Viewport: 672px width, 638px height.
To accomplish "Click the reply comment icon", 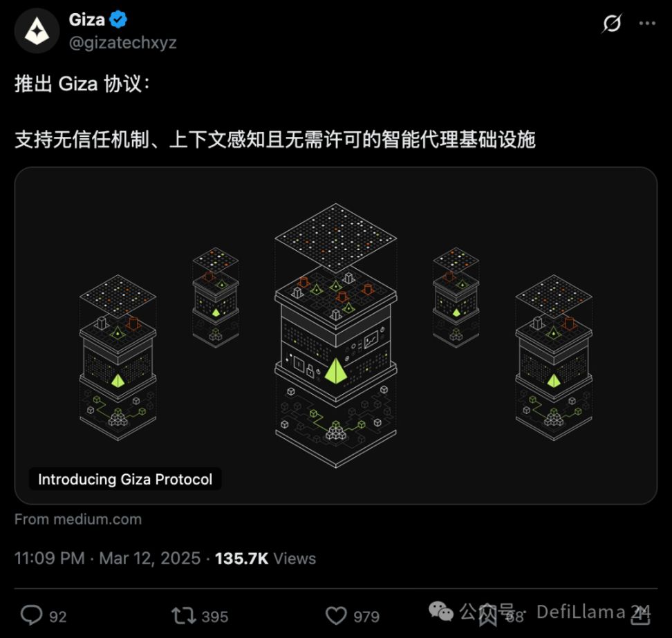I will click(32, 616).
